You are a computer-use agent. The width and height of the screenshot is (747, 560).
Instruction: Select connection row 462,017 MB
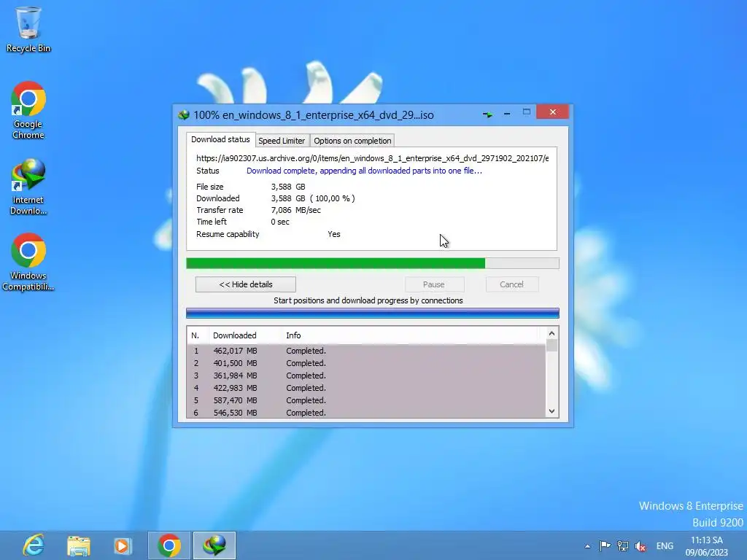[x=366, y=351]
